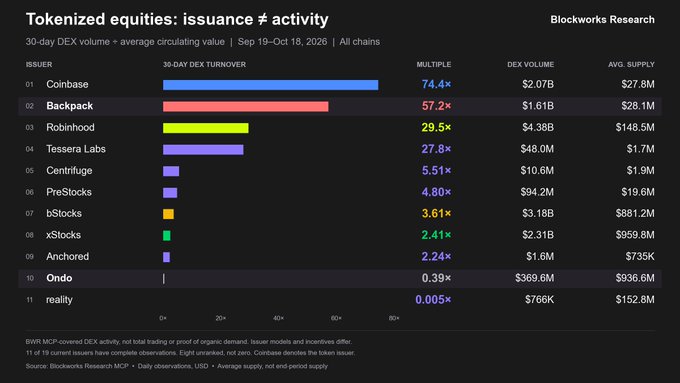Click the 57.2× multiple value
The height and width of the screenshot is (383, 680).
pyautogui.click(x=436, y=106)
